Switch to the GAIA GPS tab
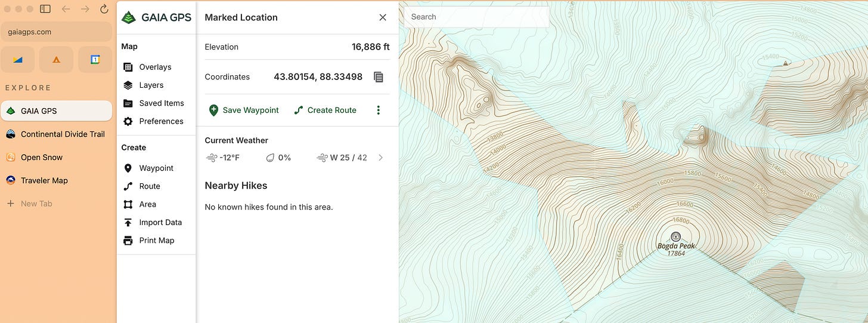The image size is (868, 323). coord(56,110)
